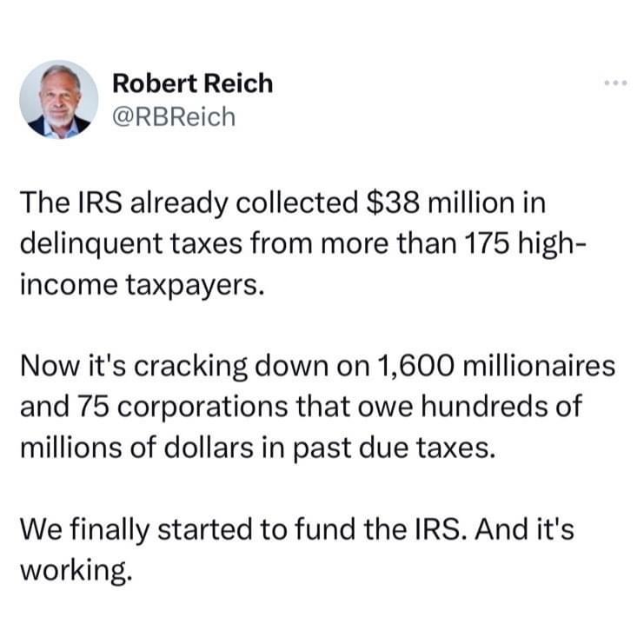This screenshot has height=644, width=644.
Task: Click "We finally started" sentence opening
Action: click(x=136, y=529)
